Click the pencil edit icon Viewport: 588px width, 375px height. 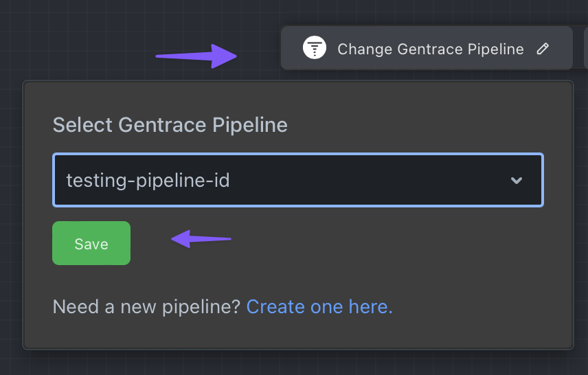click(543, 49)
